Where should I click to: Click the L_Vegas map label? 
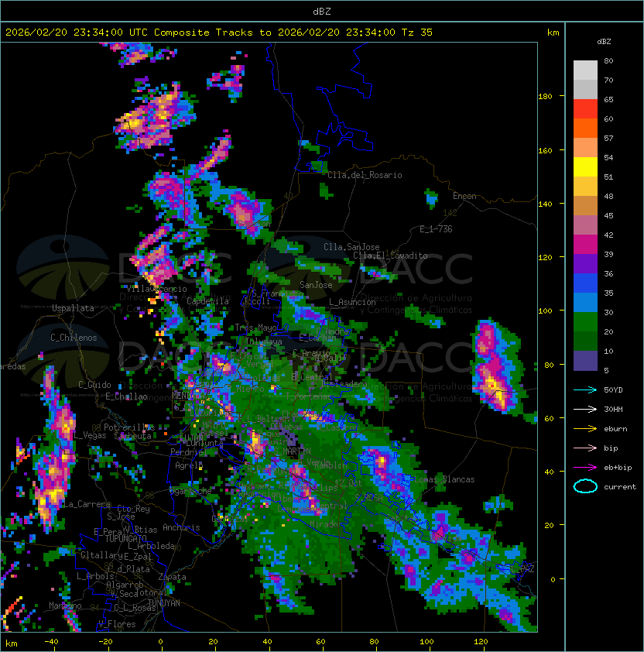click(90, 435)
